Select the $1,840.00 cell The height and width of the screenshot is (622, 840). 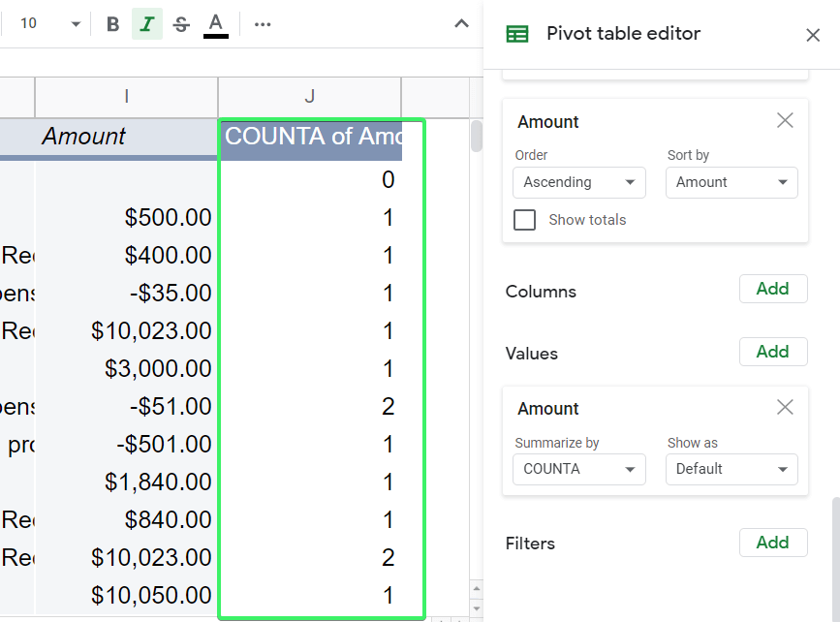pyautogui.click(x=126, y=482)
